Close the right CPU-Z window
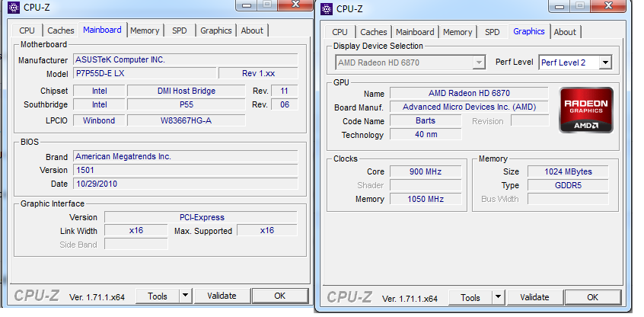 608,5
